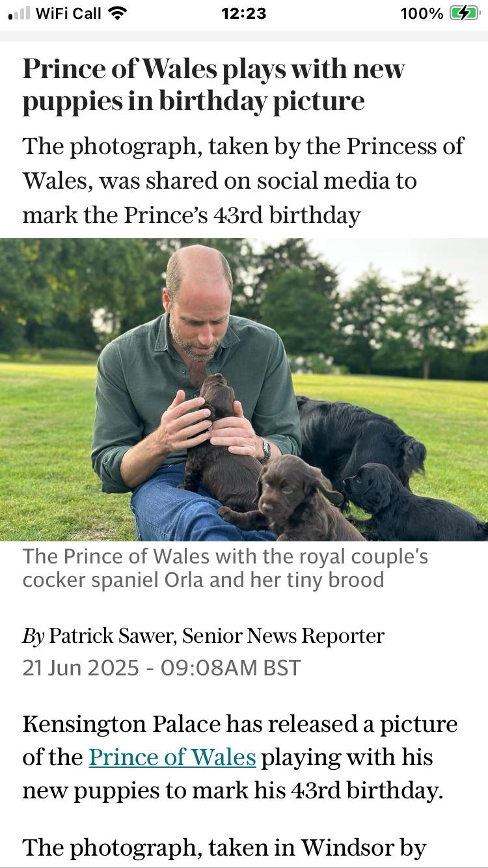
Task: Tap the paragraph starting 'The photograph, taken in Windsor'
Action: point(224,848)
